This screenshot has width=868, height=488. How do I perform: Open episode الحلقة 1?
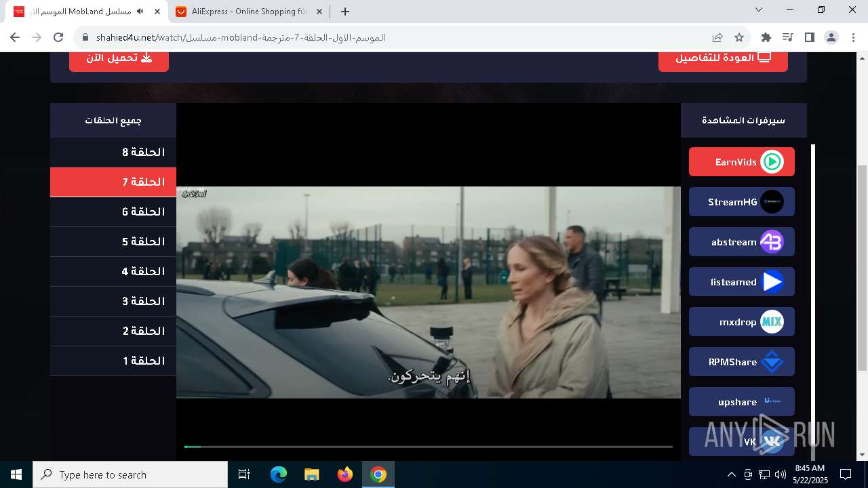tap(113, 361)
